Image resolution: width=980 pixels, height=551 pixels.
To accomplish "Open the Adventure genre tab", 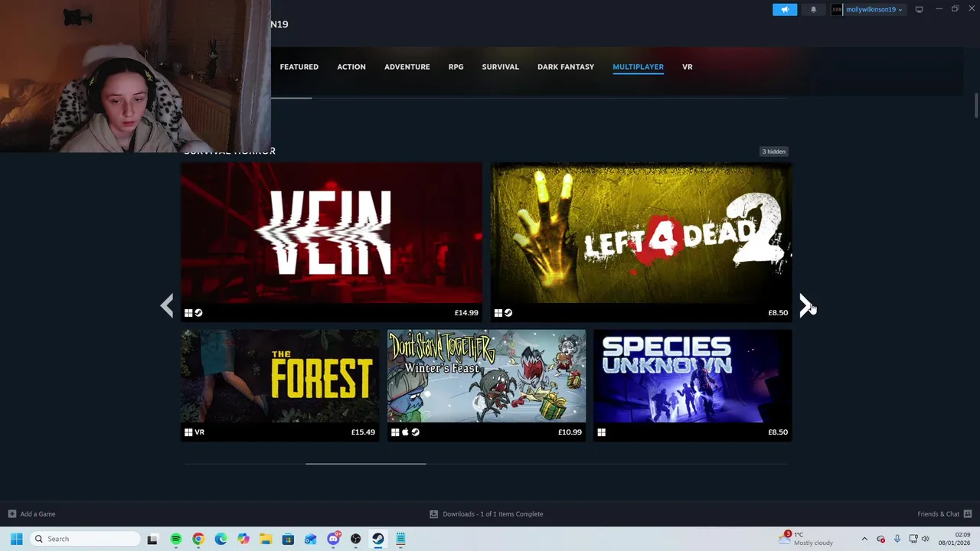I will coord(407,67).
